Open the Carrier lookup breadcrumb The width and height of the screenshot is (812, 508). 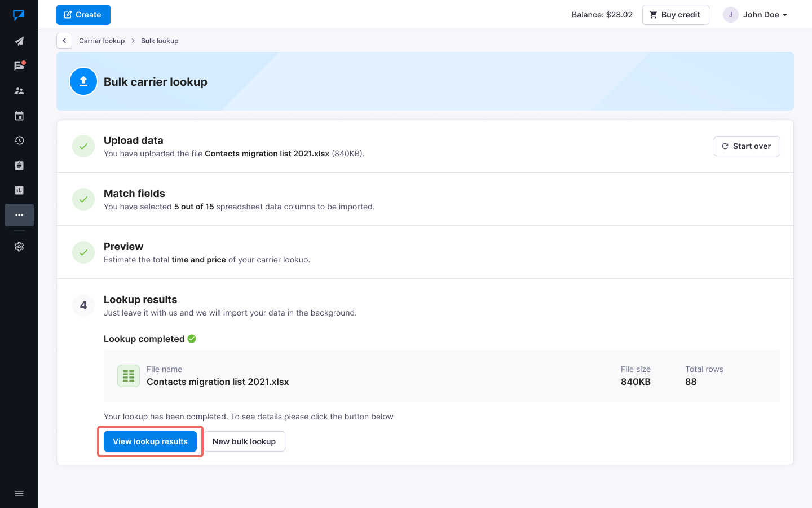(x=101, y=41)
